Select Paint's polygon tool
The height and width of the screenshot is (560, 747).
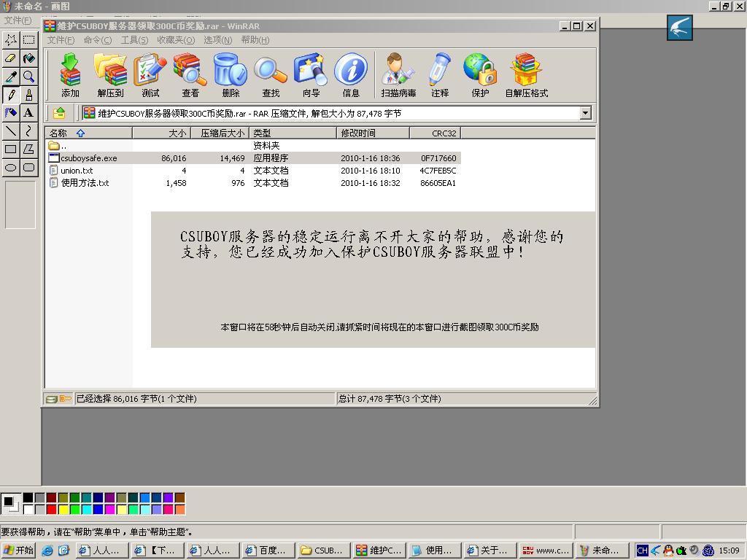point(28,149)
